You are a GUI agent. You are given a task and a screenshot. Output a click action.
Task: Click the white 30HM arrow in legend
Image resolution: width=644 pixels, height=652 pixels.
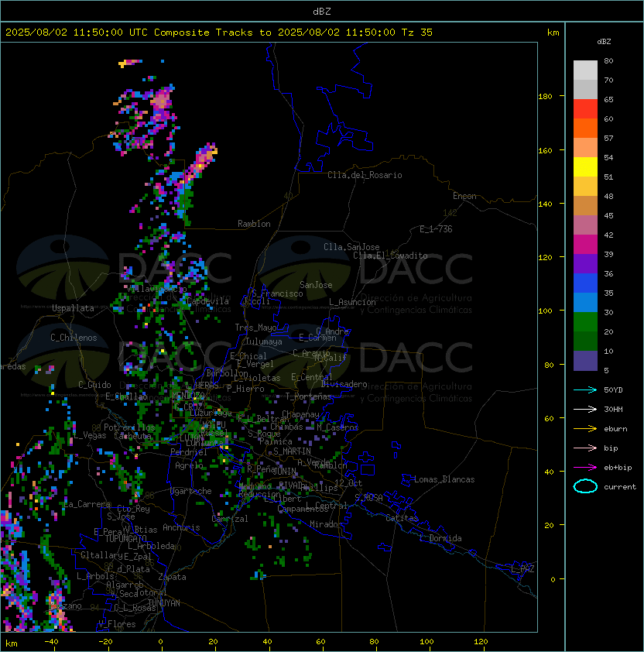(x=585, y=409)
